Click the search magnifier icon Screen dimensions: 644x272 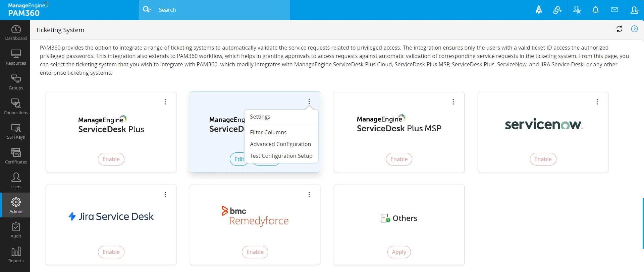point(147,9)
